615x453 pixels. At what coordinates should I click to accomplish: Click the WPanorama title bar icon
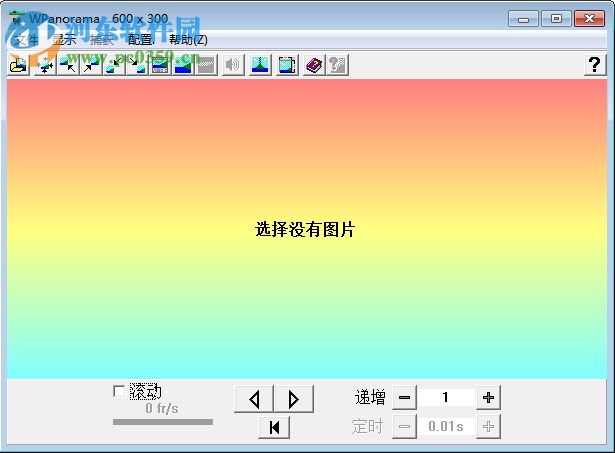coord(18,18)
